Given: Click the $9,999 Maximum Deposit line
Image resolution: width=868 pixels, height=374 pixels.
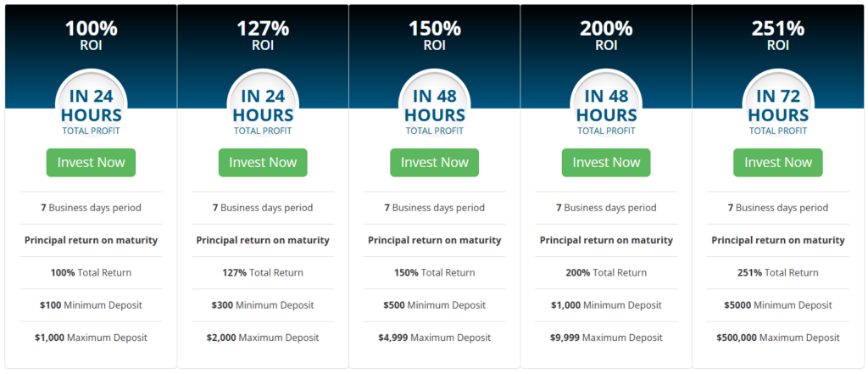Looking at the screenshot, I should tap(606, 338).
